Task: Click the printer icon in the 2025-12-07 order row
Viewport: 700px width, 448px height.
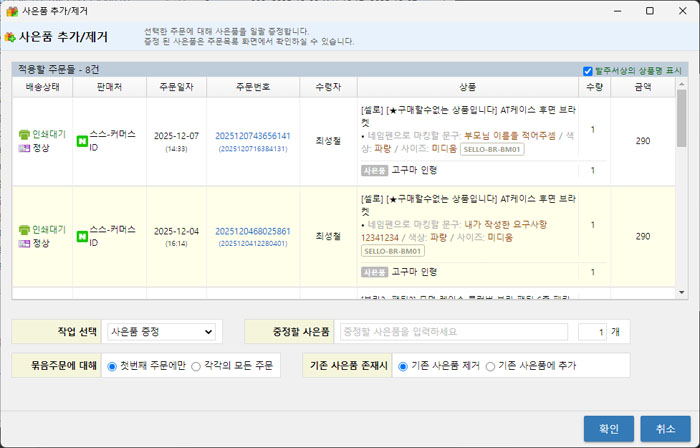Action: [x=24, y=134]
